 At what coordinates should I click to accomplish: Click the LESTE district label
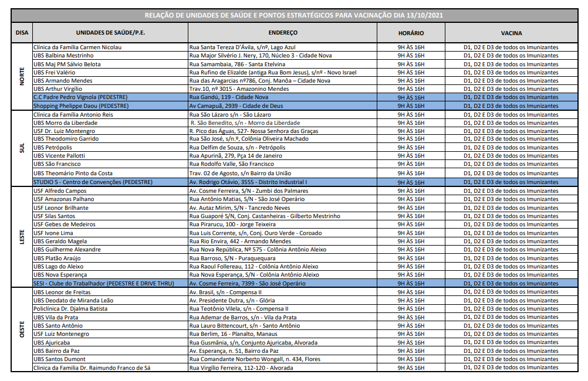pos(22,237)
